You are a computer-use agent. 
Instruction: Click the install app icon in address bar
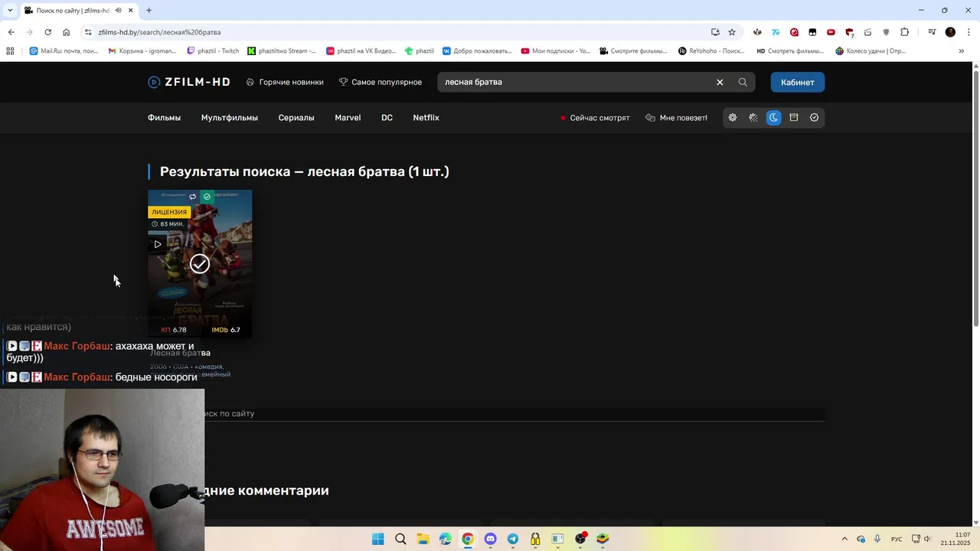coord(715,32)
